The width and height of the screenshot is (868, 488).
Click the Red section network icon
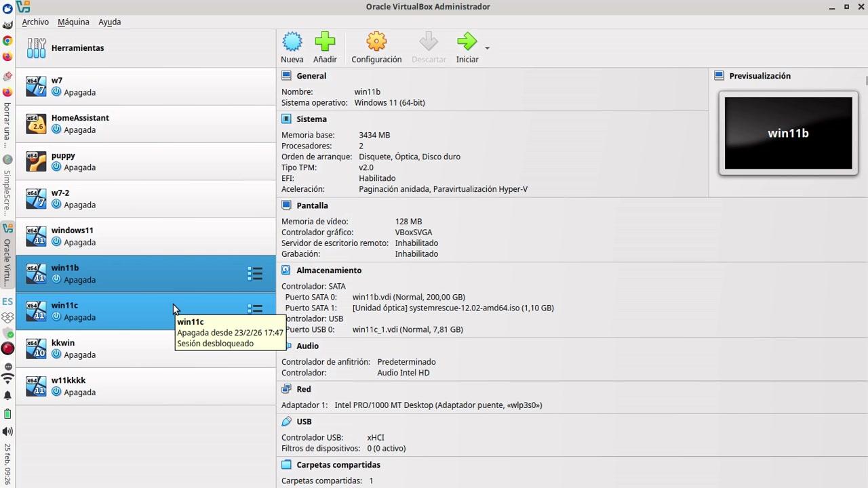(286, 389)
